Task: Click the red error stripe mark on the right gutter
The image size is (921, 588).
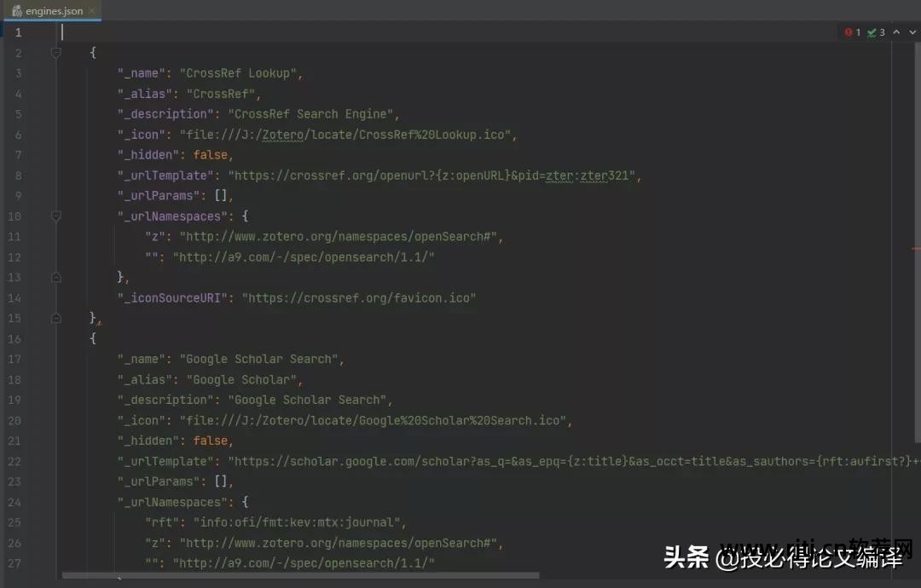Action: (x=916, y=249)
